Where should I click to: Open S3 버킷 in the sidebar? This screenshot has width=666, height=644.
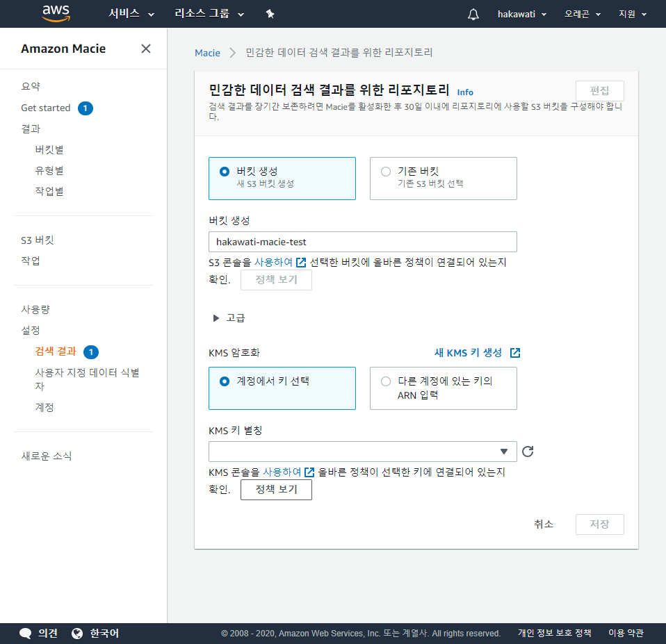[38, 240]
